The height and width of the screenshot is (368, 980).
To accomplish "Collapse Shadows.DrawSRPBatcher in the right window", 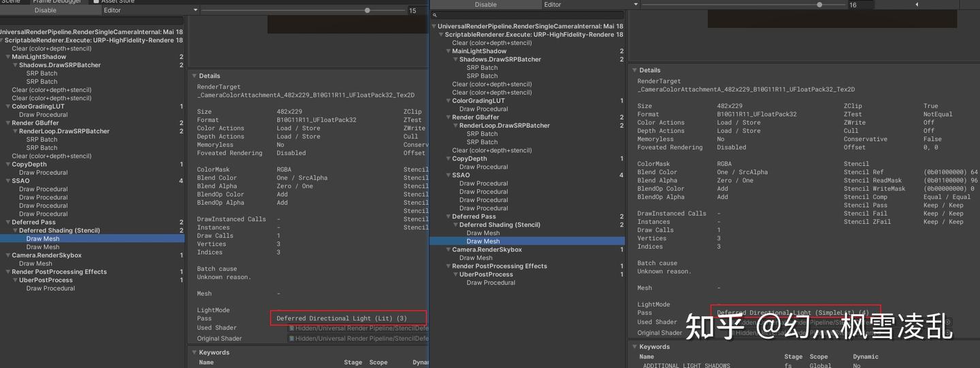I will [456, 59].
